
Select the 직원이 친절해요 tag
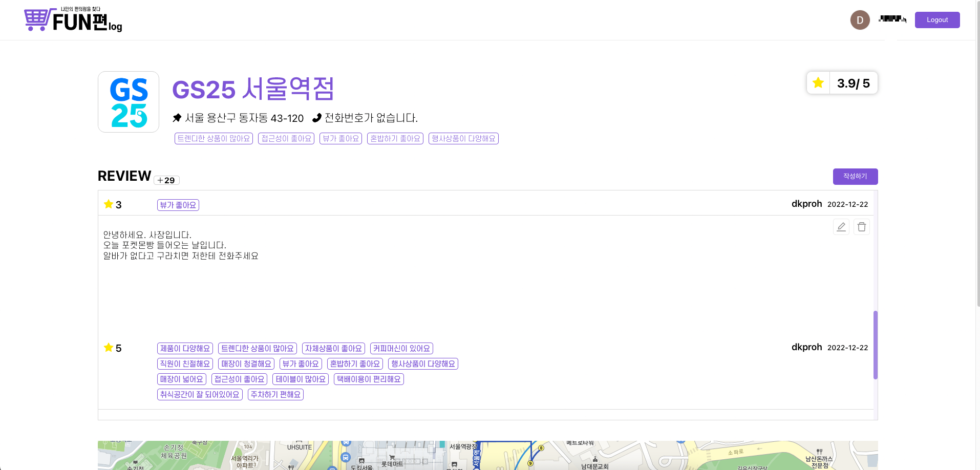tap(185, 364)
